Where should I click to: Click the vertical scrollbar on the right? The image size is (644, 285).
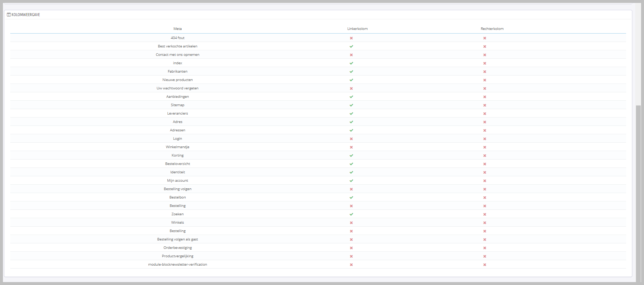coord(638,182)
